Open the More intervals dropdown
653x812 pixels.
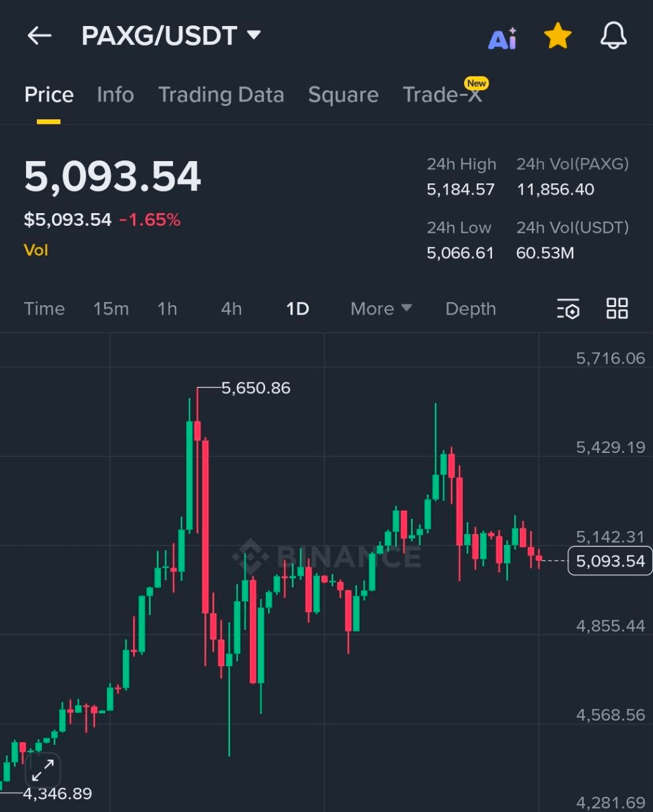click(x=381, y=309)
